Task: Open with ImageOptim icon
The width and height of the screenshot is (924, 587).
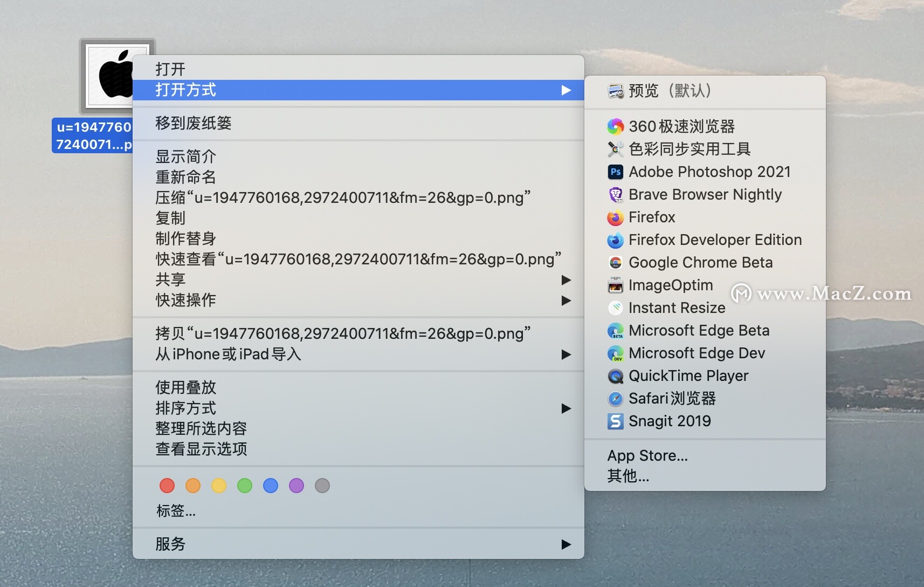Action: [x=615, y=285]
